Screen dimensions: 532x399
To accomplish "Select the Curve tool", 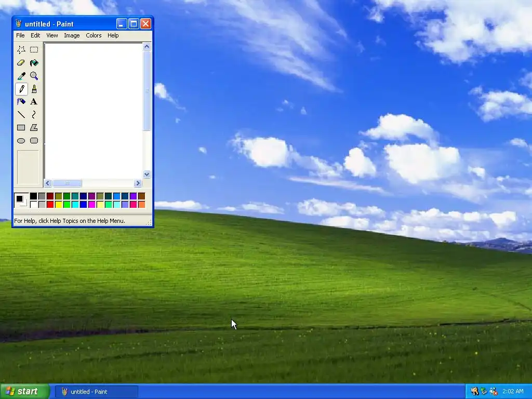I will [34, 115].
